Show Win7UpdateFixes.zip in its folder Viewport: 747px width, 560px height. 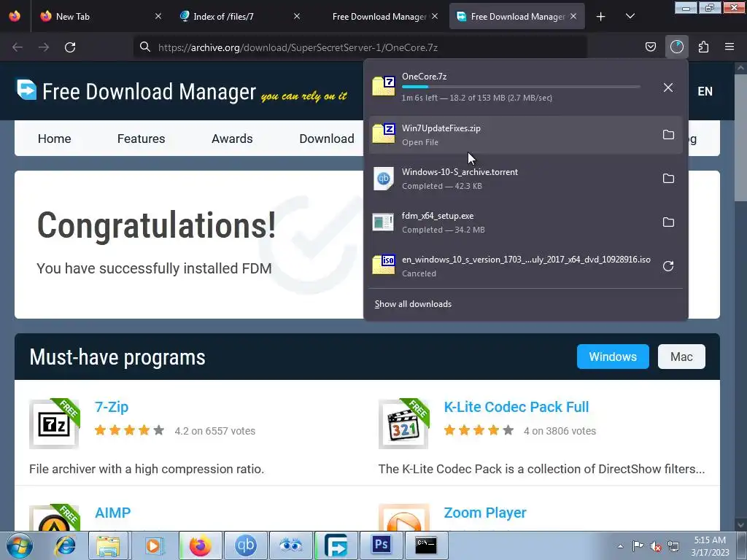(668, 135)
